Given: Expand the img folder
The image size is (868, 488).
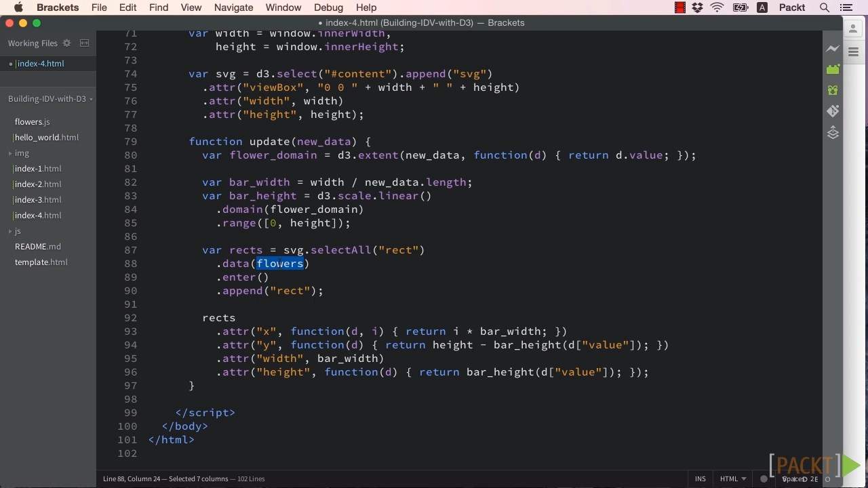Looking at the screenshot, I should pos(22,153).
